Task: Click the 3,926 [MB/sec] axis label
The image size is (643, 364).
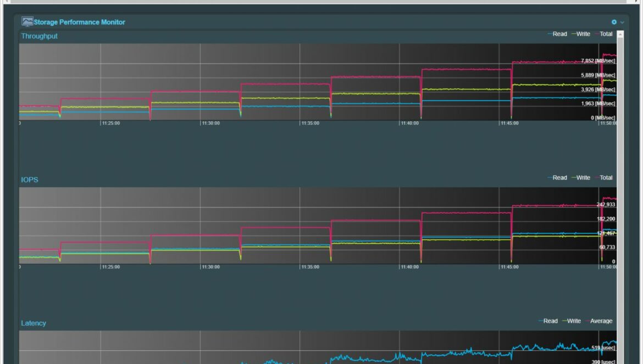Action: 598,89
